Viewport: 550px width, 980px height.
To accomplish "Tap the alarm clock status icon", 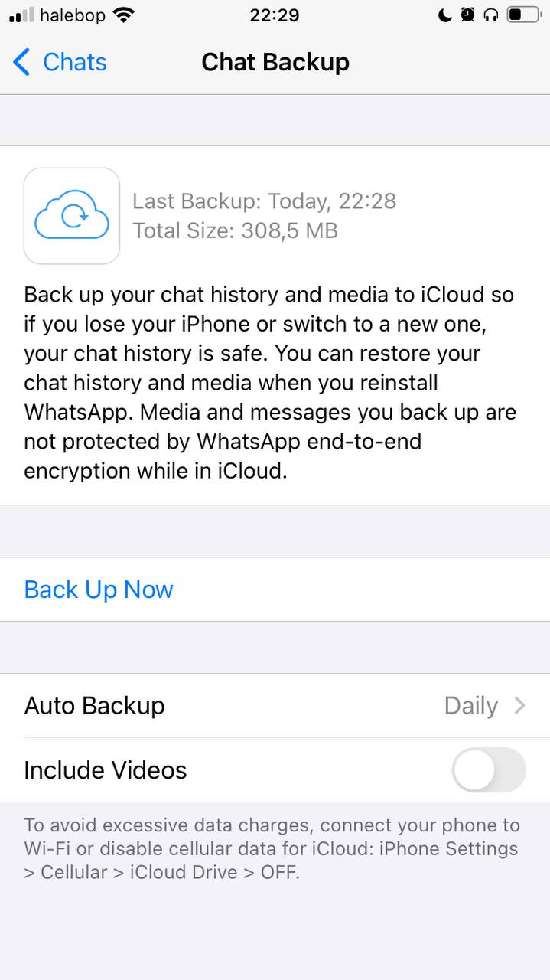I will click(468, 15).
